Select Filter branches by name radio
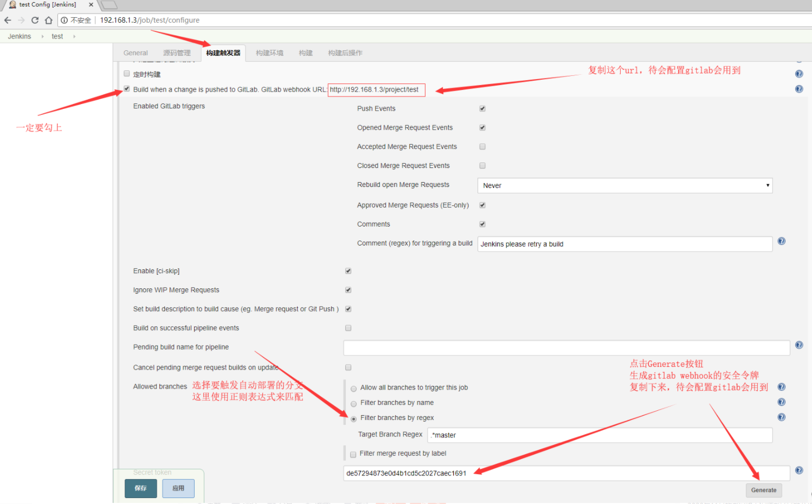 [354, 404]
